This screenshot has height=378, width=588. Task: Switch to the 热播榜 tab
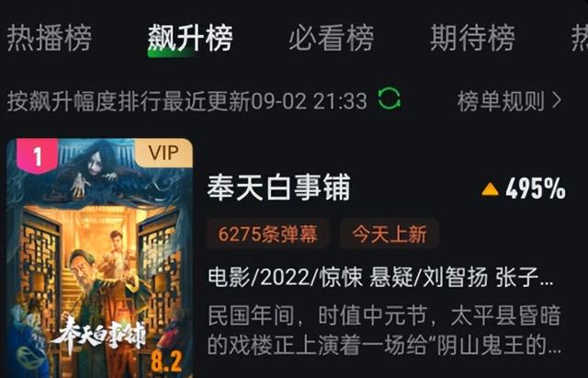pos(49,38)
